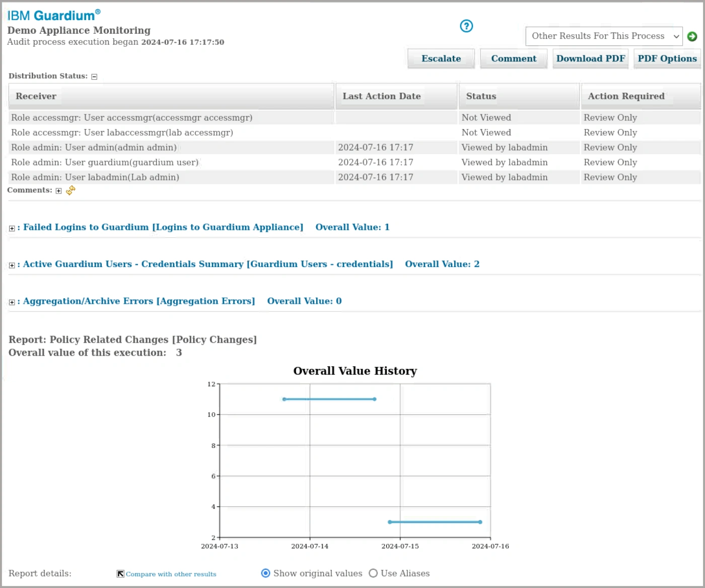Viewport: 705px width, 588px height.
Task: Click Overall Value: 0 text
Action: tap(304, 301)
